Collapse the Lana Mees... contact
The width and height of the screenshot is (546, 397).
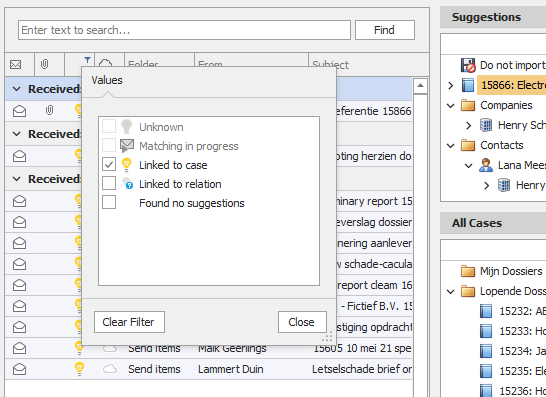point(469,165)
